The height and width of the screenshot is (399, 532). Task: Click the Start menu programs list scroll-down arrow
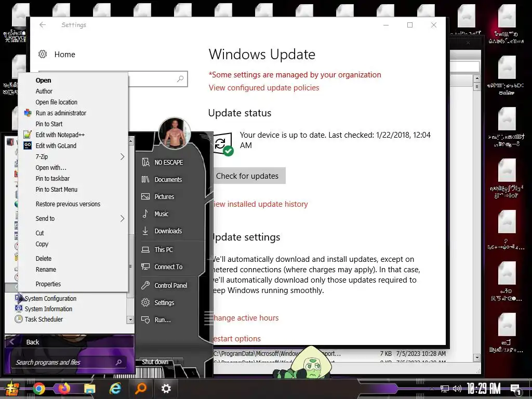click(x=130, y=320)
